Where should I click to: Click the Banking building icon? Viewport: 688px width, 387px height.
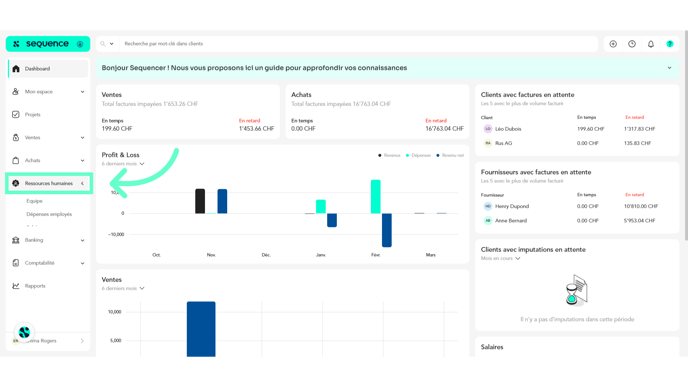(16, 240)
